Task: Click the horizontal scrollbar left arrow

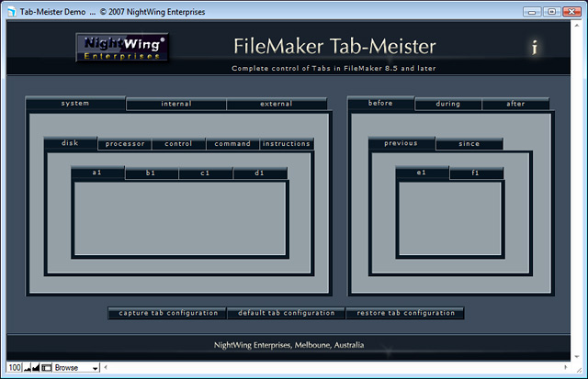Action: (x=106, y=368)
